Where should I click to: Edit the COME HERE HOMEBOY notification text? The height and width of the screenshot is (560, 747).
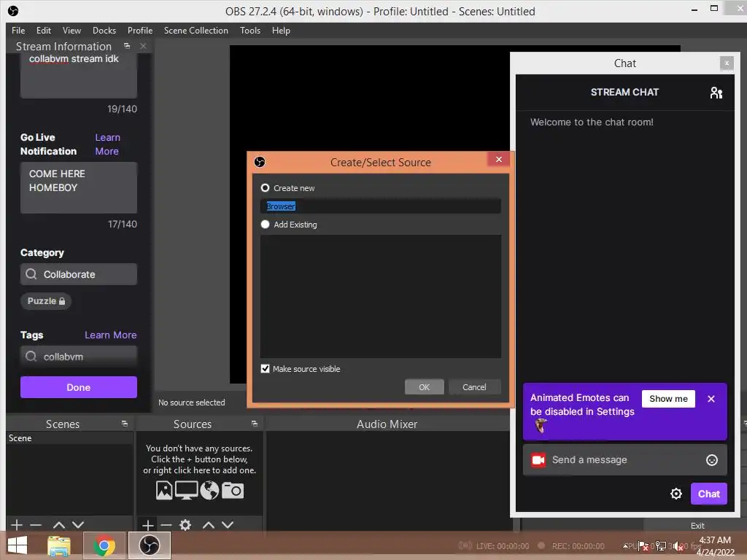click(79, 187)
